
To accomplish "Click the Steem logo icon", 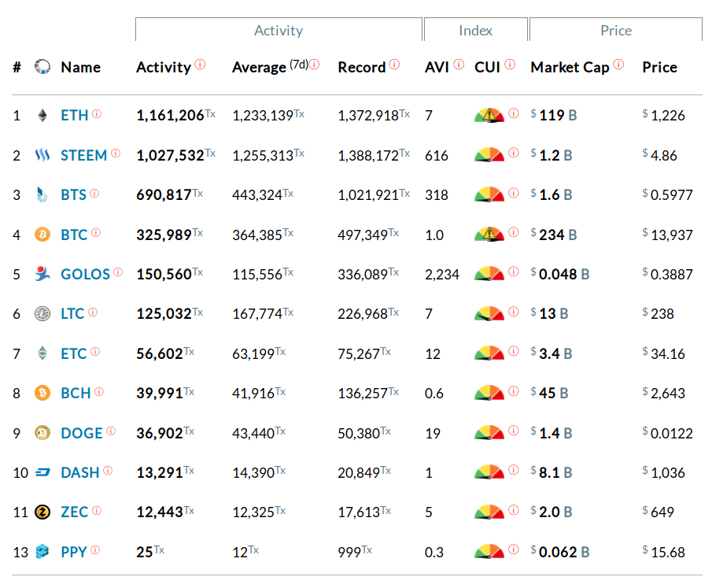I will point(42,155).
